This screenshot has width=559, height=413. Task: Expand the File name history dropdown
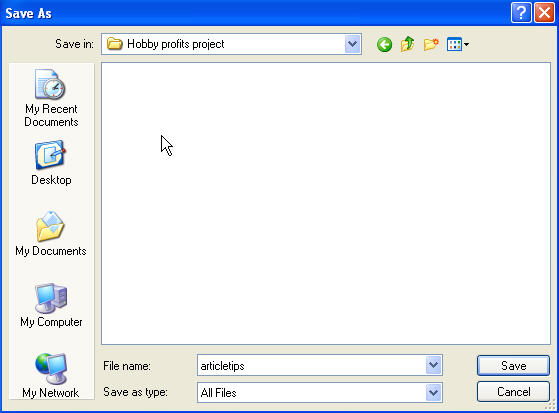(434, 365)
